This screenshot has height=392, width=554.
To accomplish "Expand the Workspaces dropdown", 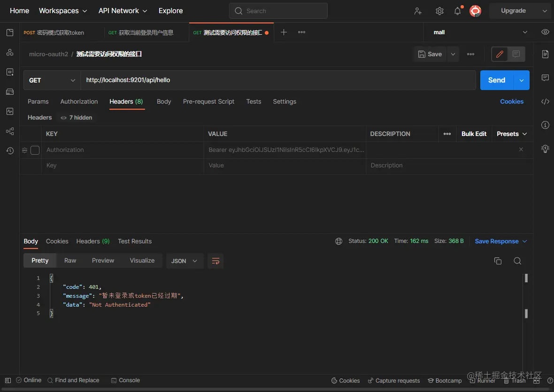I will click(63, 11).
